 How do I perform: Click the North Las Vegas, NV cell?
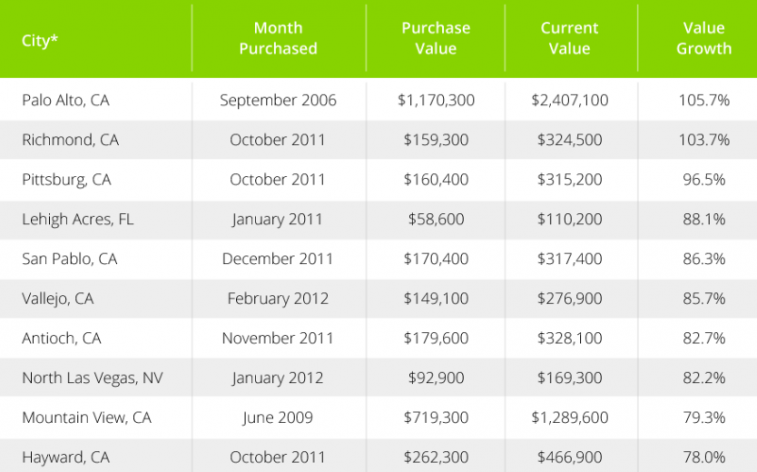(x=91, y=378)
